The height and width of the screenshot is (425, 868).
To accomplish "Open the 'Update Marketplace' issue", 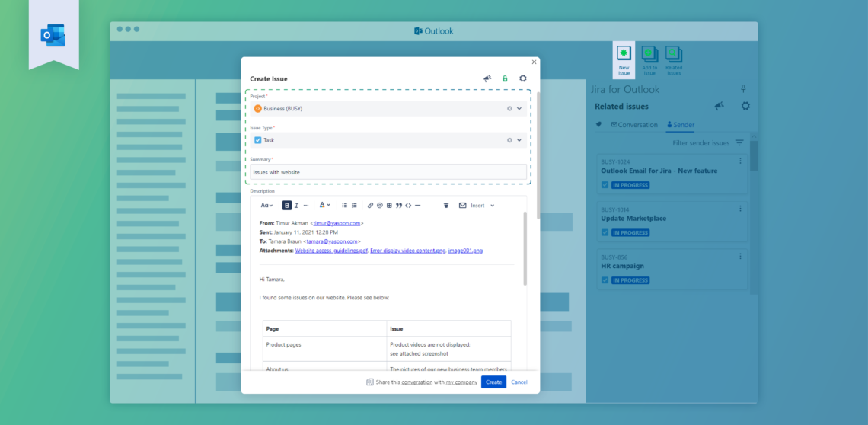I will 633,219.
